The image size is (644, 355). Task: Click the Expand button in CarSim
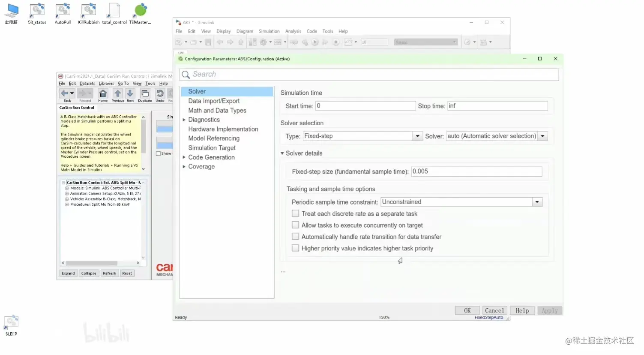[x=68, y=274]
